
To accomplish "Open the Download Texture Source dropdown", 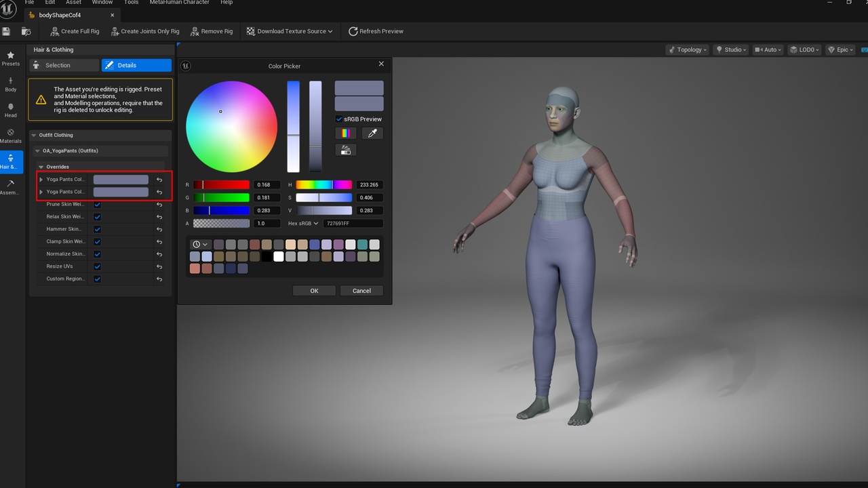I will (x=290, y=31).
